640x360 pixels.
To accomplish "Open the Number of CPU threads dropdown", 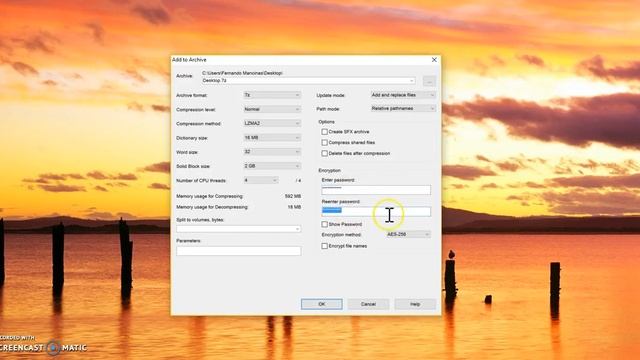I will (x=261, y=180).
